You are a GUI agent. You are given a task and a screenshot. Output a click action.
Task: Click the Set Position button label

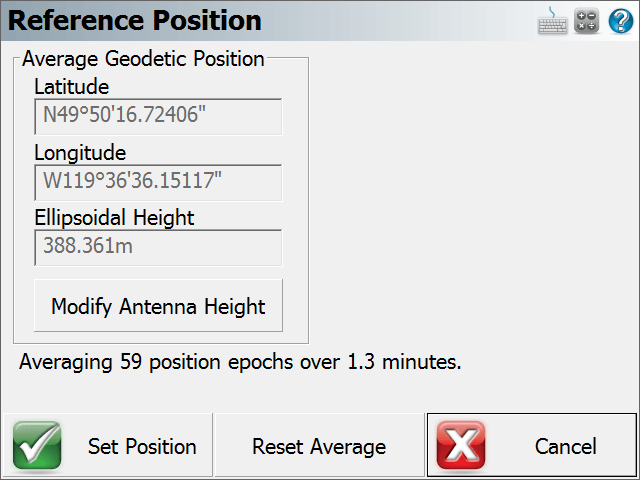[142, 446]
